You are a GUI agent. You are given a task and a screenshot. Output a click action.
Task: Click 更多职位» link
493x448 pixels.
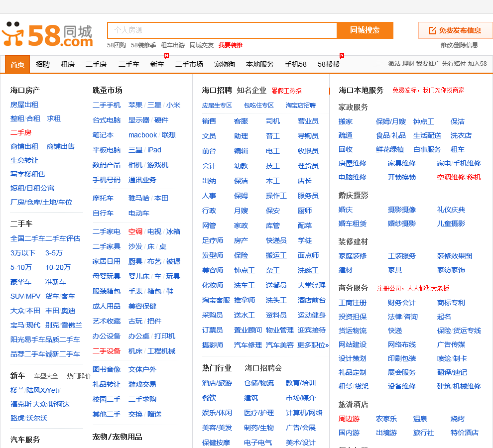[x=313, y=345]
